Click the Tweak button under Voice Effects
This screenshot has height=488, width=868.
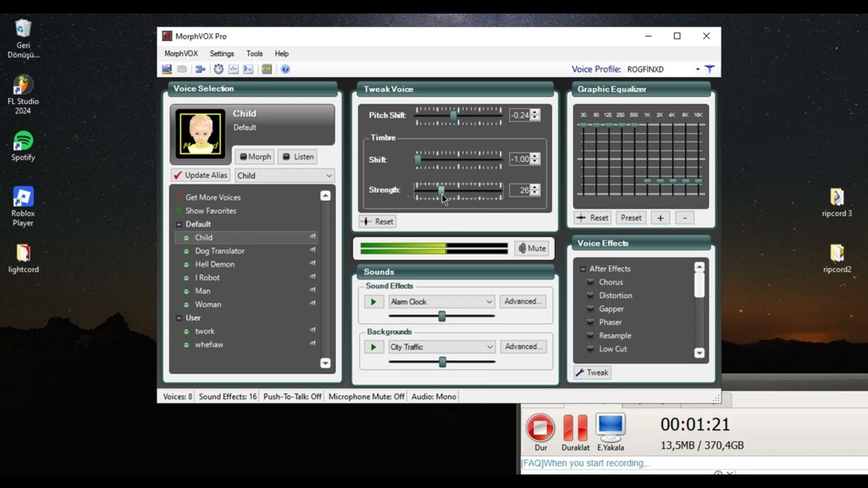click(592, 372)
